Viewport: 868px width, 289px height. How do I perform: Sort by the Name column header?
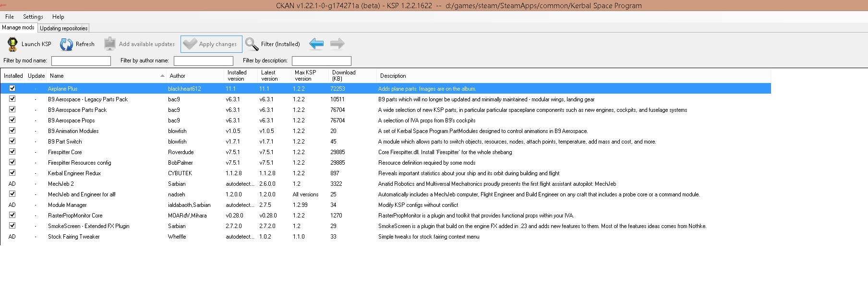(107, 76)
